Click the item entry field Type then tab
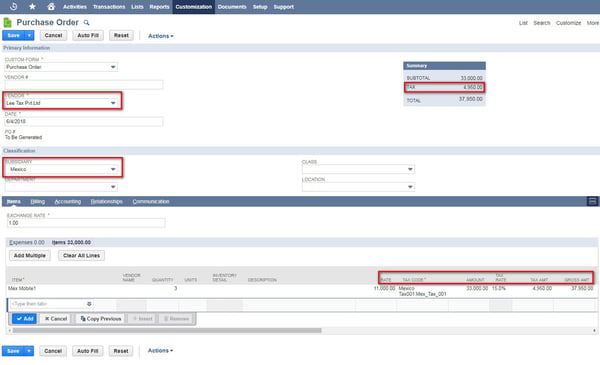 pyautogui.click(x=51, y=304)
